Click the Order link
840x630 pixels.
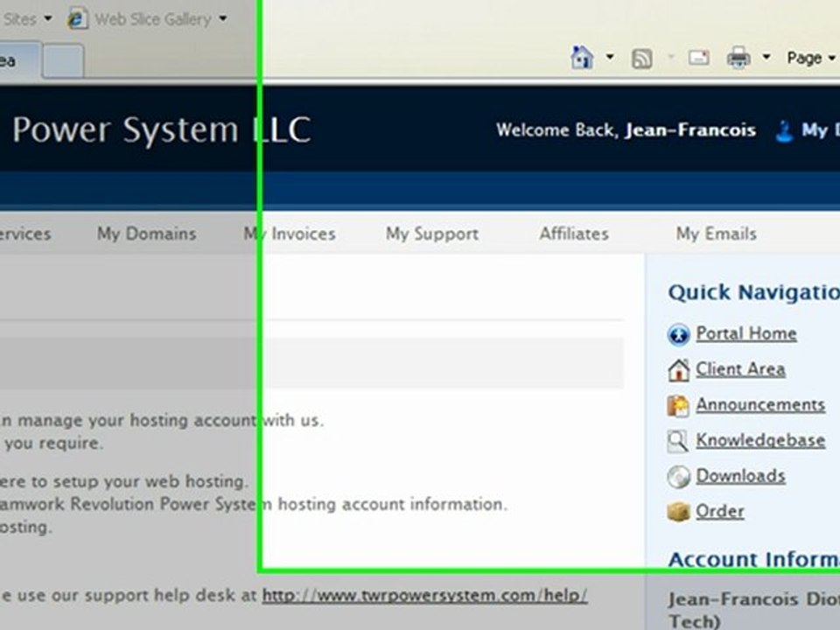click(720, 511)
